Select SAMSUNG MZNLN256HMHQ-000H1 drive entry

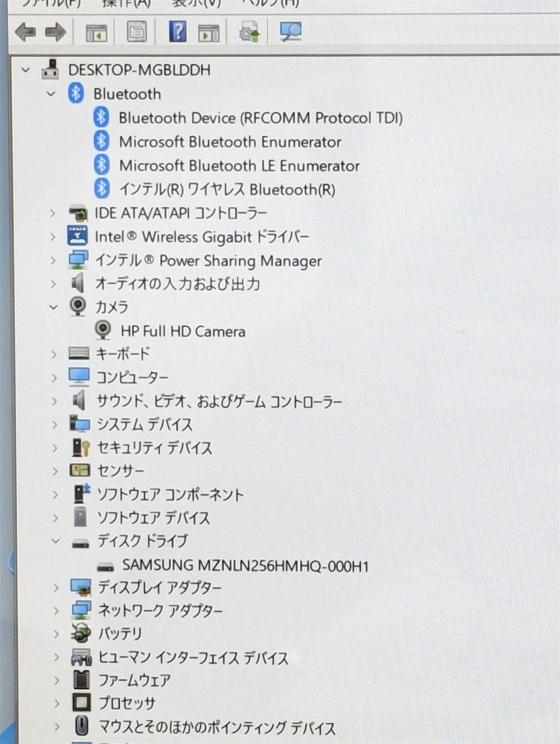246,565
